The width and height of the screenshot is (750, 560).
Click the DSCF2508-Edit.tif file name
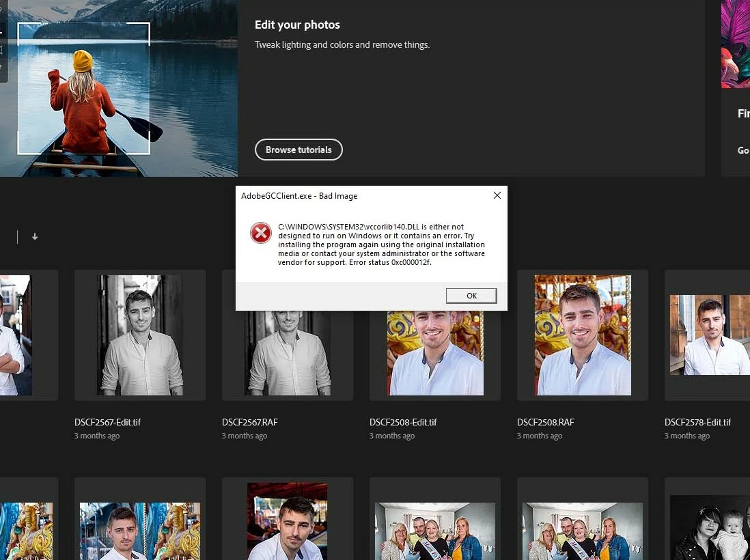coord(403,422)
